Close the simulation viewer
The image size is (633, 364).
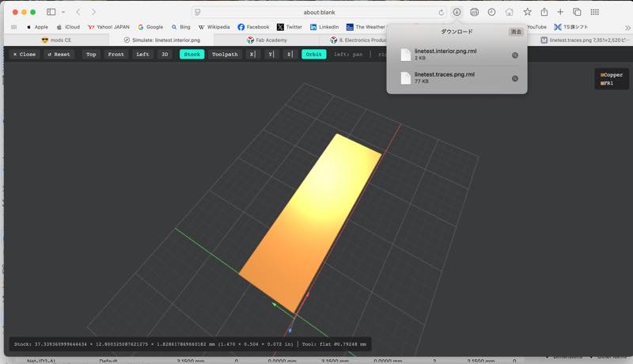tap(25, 54)
